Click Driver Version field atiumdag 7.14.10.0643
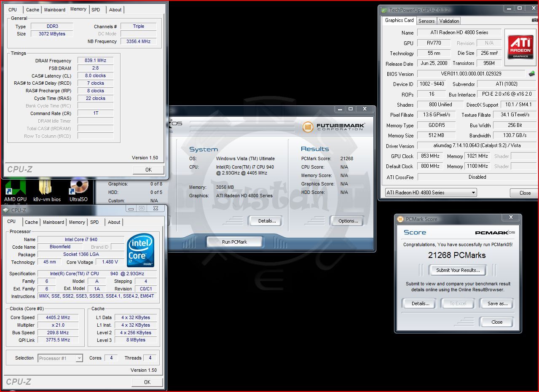 pos(477,146)
